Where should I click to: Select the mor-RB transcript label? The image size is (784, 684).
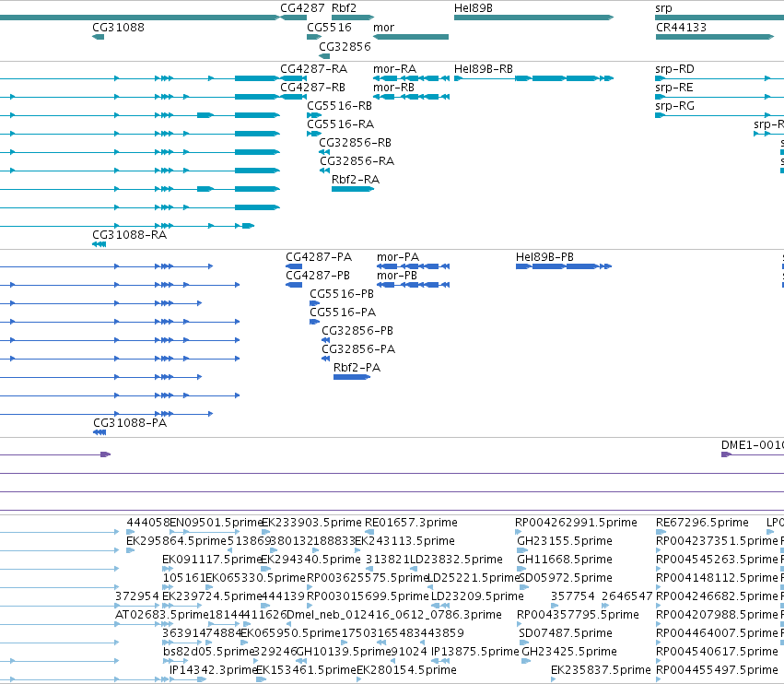click(x=393, y=87)
